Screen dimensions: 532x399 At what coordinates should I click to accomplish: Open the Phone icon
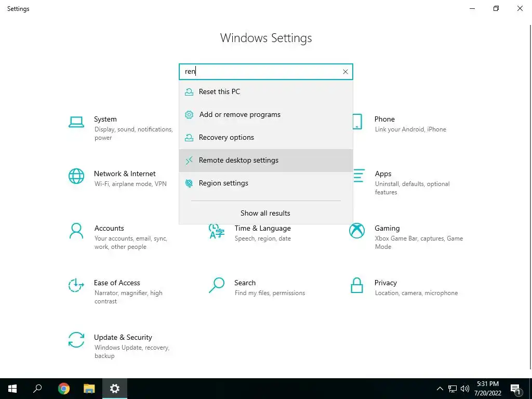click(357, 122)
